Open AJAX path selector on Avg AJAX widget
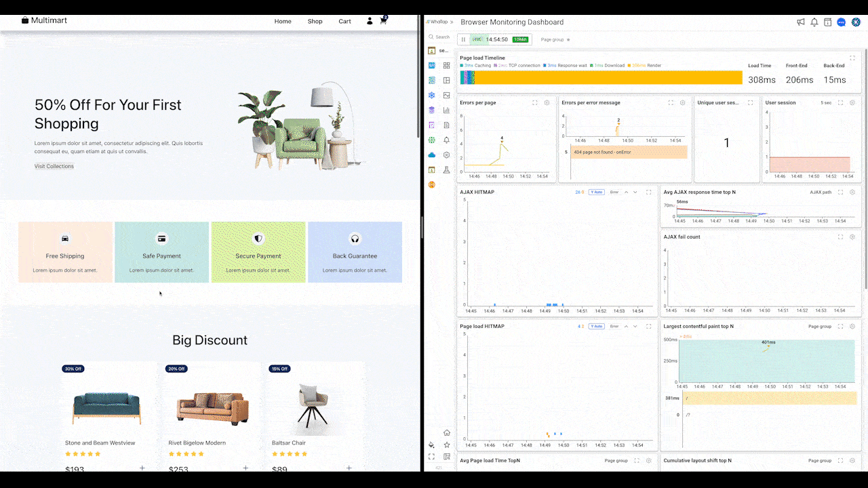The width and height of the screenshot is (868, 488). pos(821,192)
